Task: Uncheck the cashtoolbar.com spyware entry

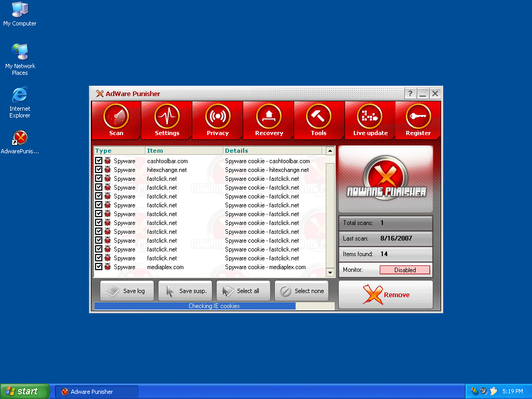Action: pyautogui.click(x=98, y=161)
